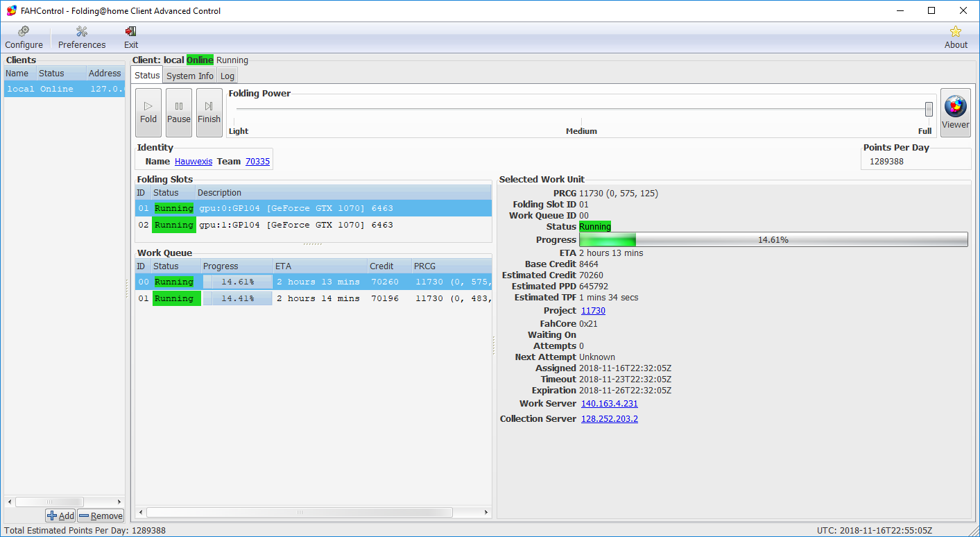
Task: Click the UTC time in status bar
Action: point(875,530)
